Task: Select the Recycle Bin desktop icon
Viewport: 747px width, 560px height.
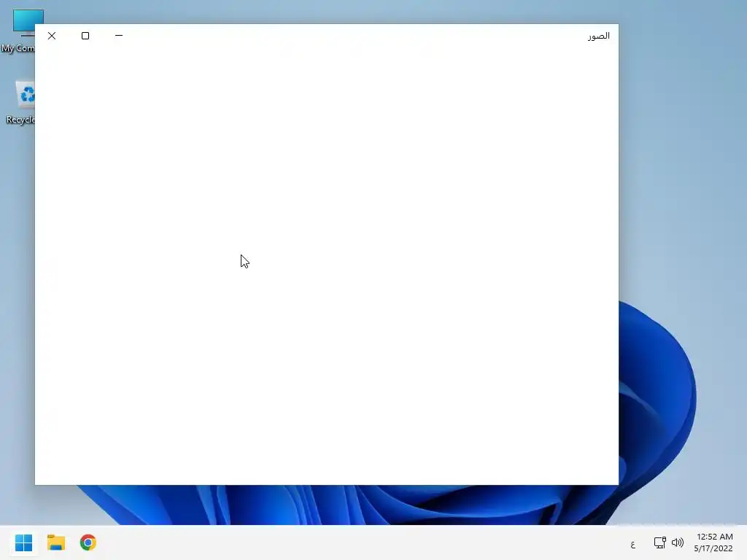Action: [21, 102]
